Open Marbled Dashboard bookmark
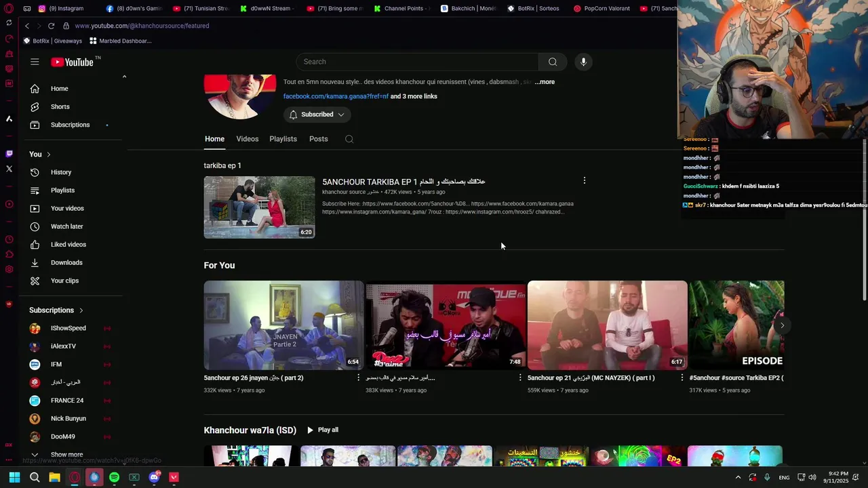The image size is (868, 488). click(121, 41)
